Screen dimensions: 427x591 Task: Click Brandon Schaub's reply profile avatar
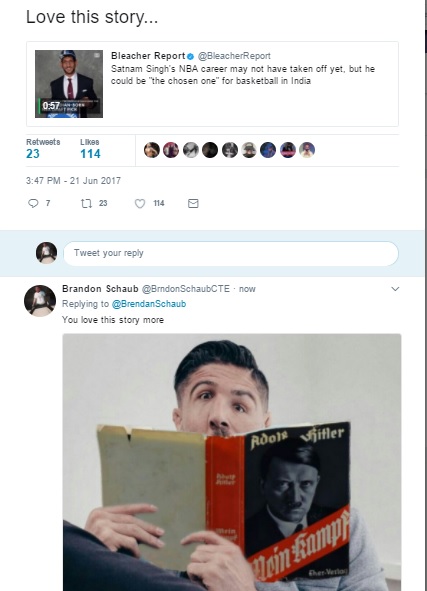tap(40, 301)
